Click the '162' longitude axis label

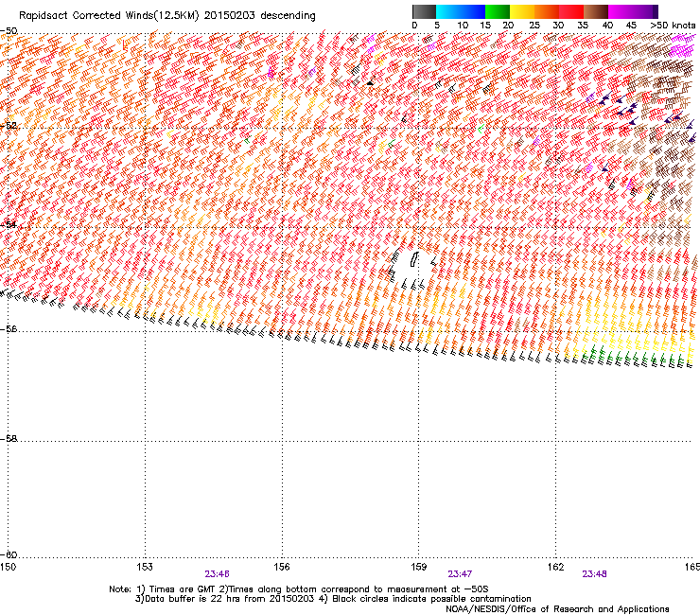[x=555, y=567]
